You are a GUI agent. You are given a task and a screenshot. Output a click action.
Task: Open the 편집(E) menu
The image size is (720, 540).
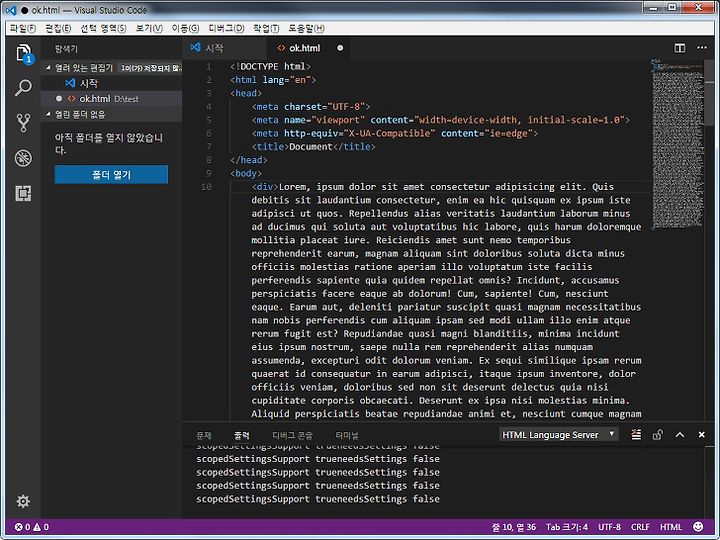[x=58, y=28]
